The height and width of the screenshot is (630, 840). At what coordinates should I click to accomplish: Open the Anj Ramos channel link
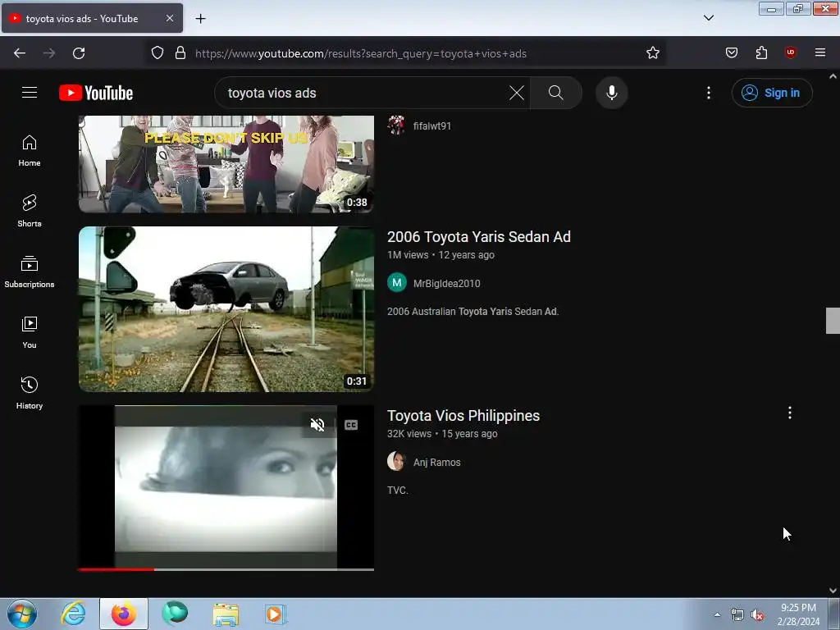(436, 463)
